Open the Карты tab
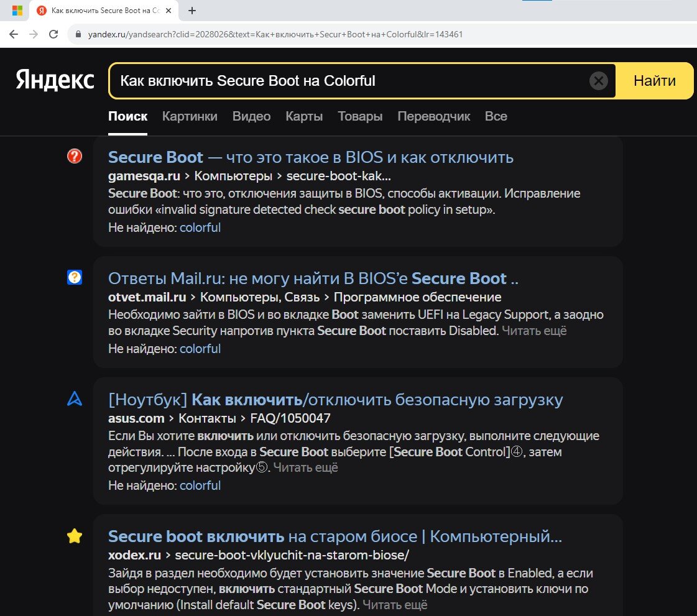697x616 pixels. click(x=304, y=116)
